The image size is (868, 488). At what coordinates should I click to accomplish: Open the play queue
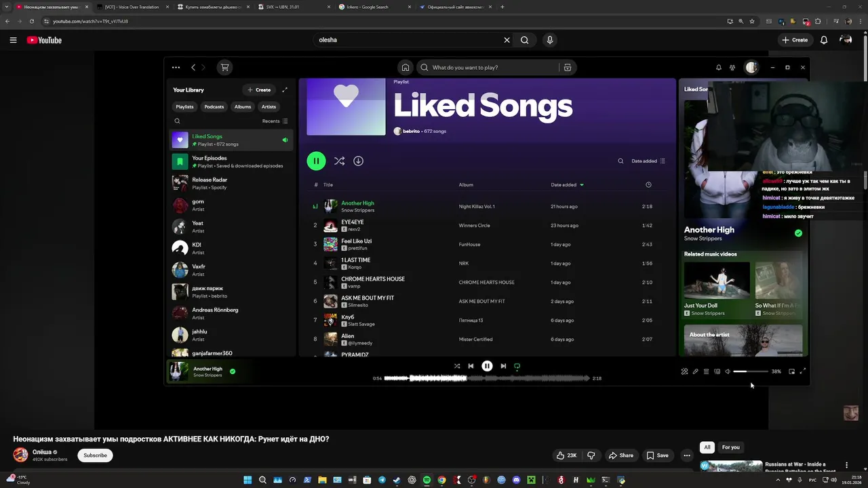(x=706, y=371)
